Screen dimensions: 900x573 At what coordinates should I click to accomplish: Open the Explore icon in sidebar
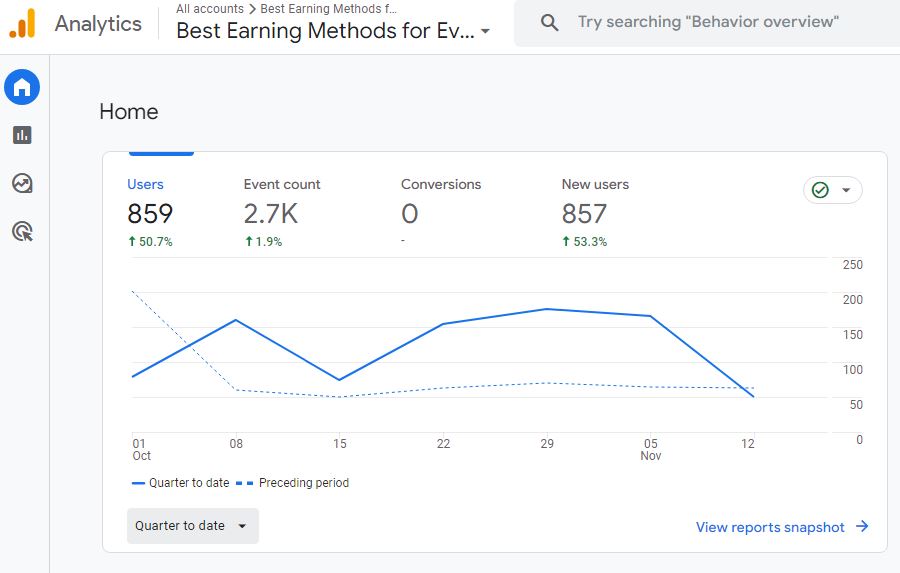tap(22, 183)
